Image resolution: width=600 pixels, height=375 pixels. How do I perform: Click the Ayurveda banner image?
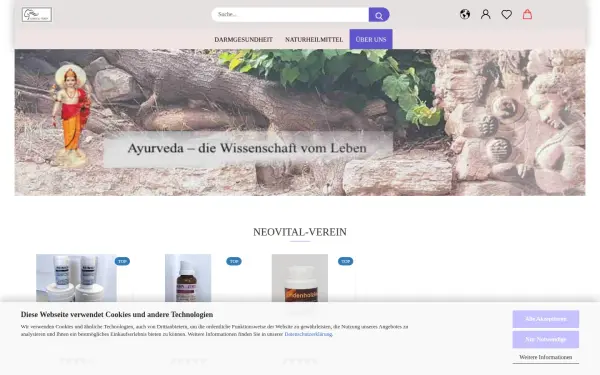(x=300, y=122)
